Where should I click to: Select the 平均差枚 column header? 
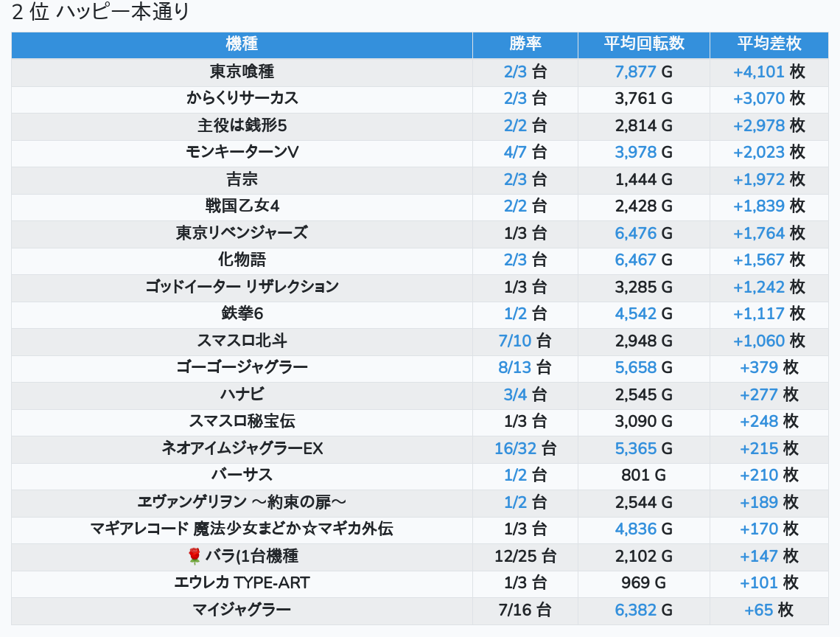(769, 44)
